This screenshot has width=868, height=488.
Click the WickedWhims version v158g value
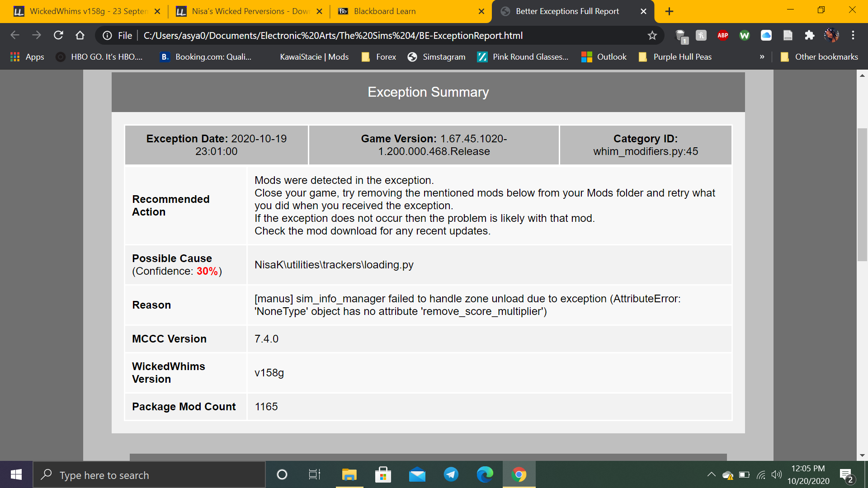[269, 373]
